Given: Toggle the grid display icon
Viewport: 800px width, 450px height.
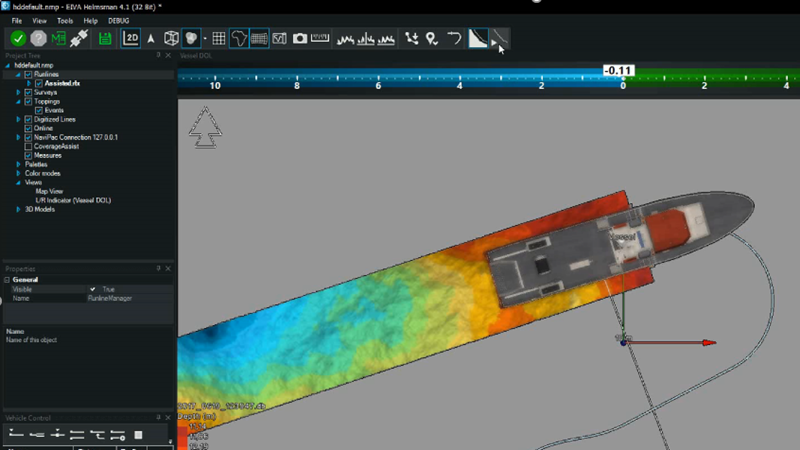Looking at the screenshot, I should [218, 38].
